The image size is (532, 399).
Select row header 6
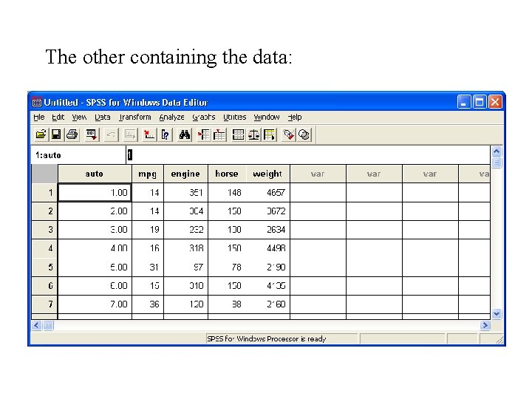tap(44, 286)
